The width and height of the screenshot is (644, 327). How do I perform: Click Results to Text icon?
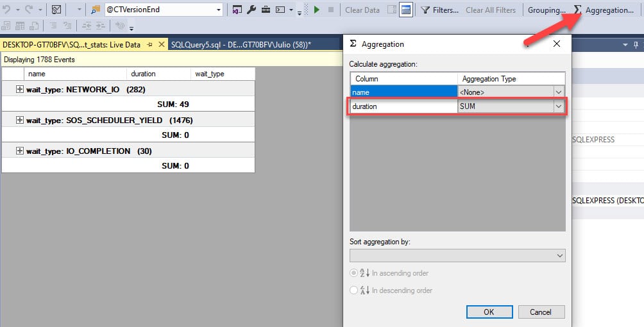6,26
